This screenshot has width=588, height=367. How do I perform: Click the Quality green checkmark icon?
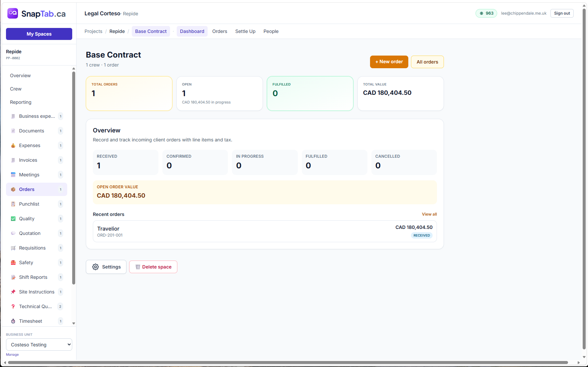point(13,219)
